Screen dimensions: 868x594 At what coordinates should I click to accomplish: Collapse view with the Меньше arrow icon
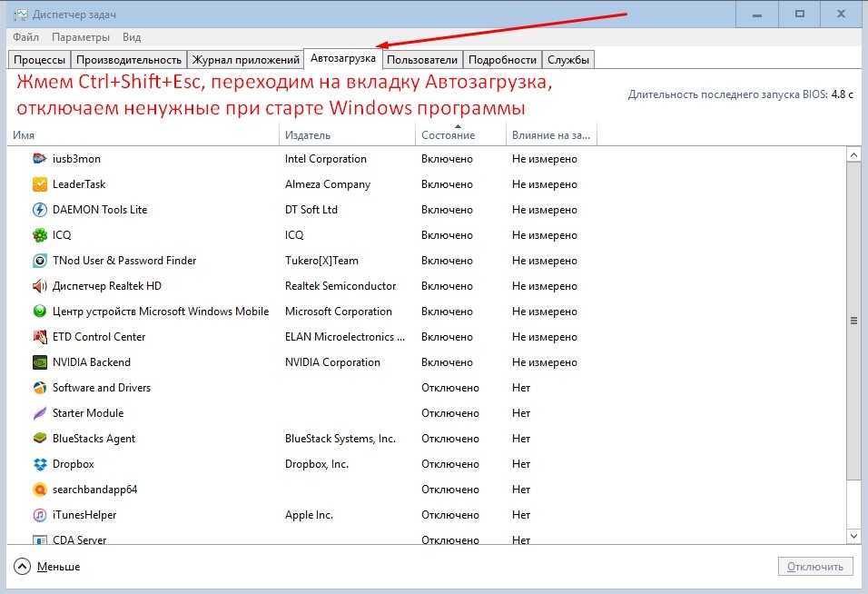[x=22, y=567]
